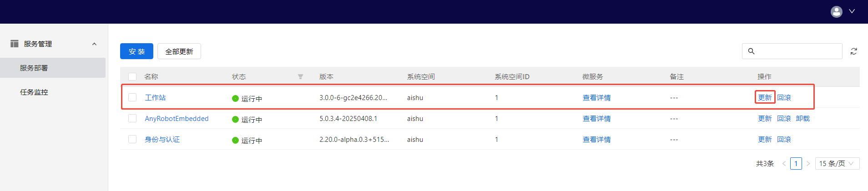Click 回滚 for 工作站
The image size is (868, 191).
point(784,97)
